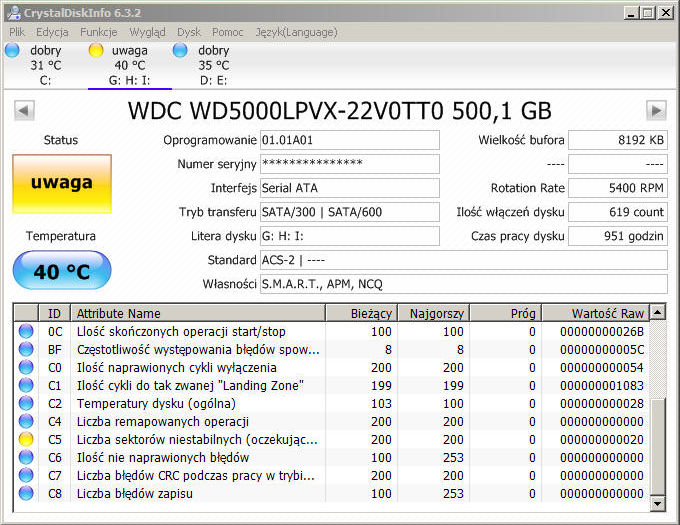
Task: Select row Ilość nie naprawionych błędów
Action: pos(332,457)
